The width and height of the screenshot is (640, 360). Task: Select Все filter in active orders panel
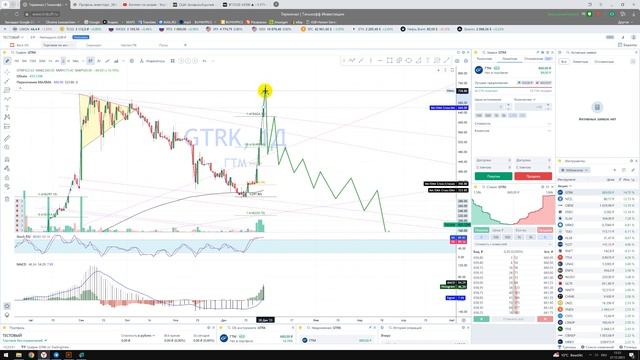coord(564,62)
